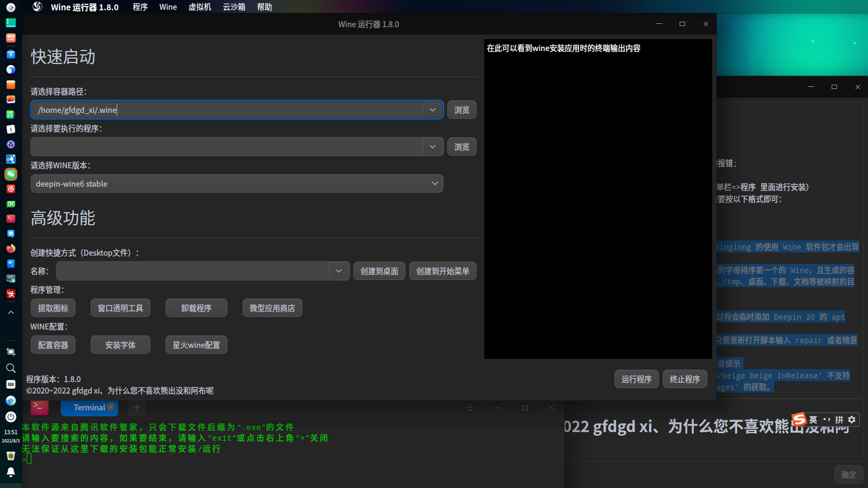868x488 pixels.
Task: Open the launcher icon in the dock
Action: coord(10,8)
